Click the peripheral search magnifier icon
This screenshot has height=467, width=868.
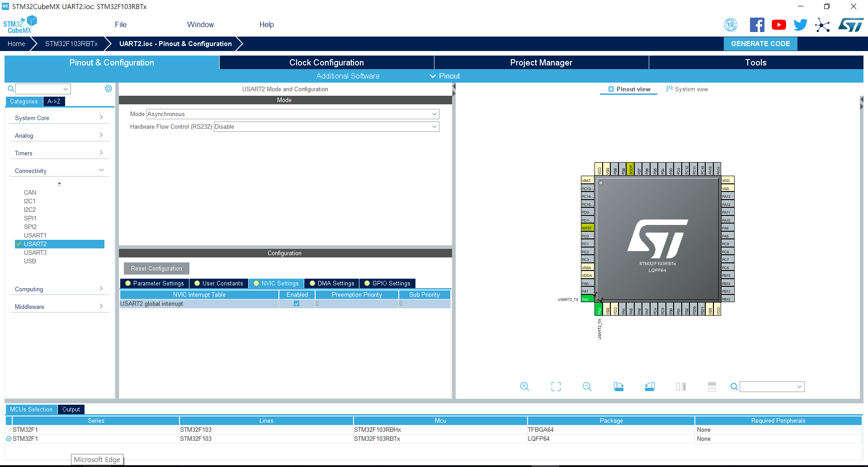(x=11, y=89)
